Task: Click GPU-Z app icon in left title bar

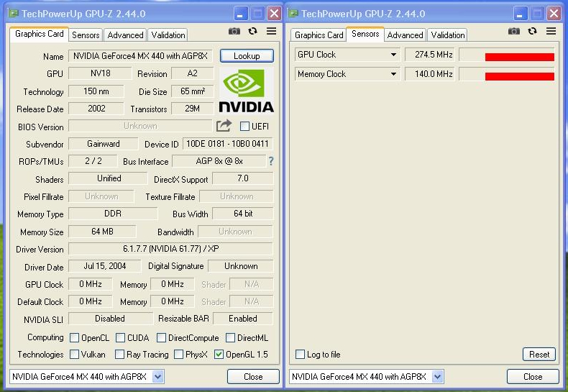Action: coord(14,14)
